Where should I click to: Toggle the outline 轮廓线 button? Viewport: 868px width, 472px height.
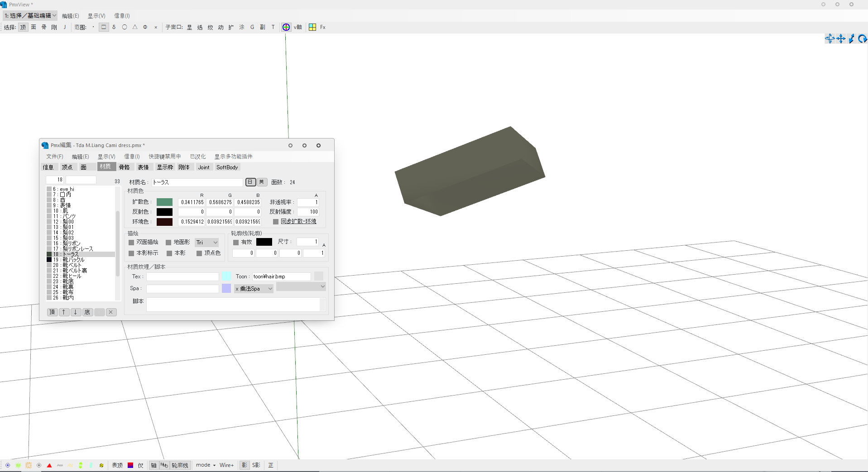(180, 465)
